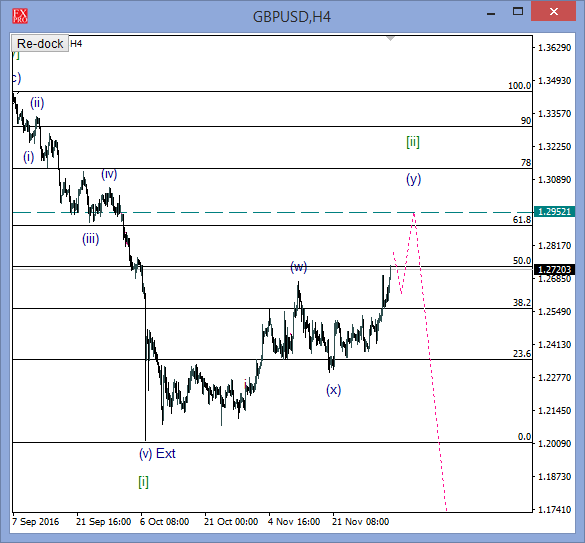The height and width of the screenshot is (543, 585).
Task: Click the H4 timeframe label beside Re-dock
Action: tap(76, 44)
